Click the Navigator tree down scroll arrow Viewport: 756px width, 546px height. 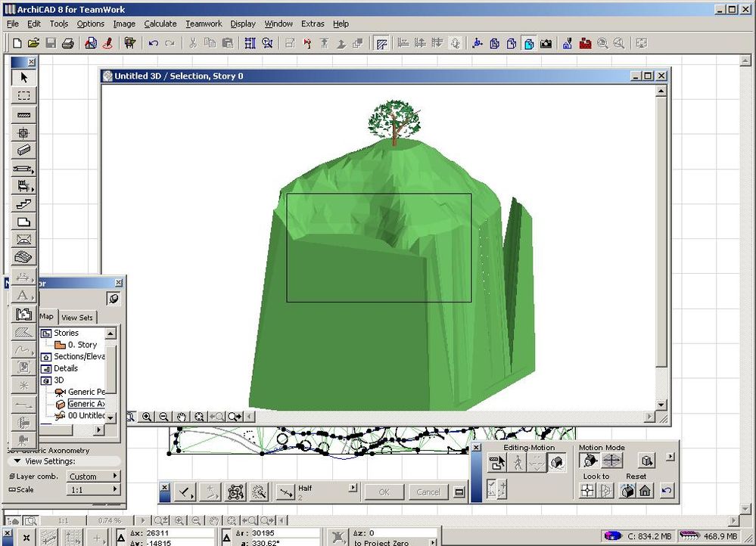tap(111, 417)
